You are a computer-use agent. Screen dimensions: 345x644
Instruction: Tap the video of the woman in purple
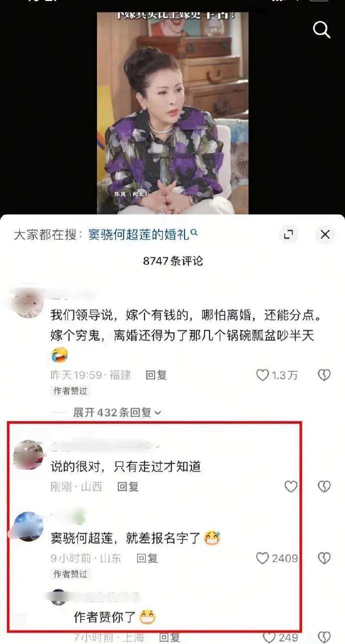[172, 113]
